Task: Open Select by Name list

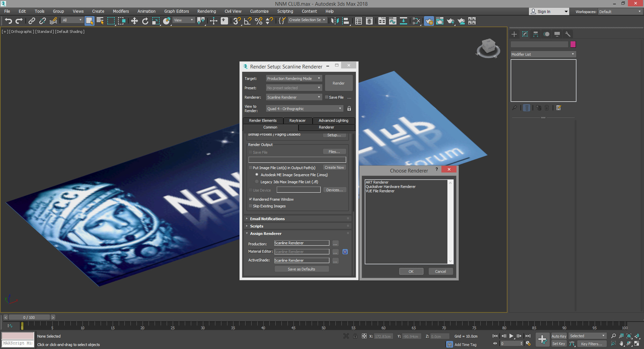Action: pyautogui.click(x=100, y=21)
